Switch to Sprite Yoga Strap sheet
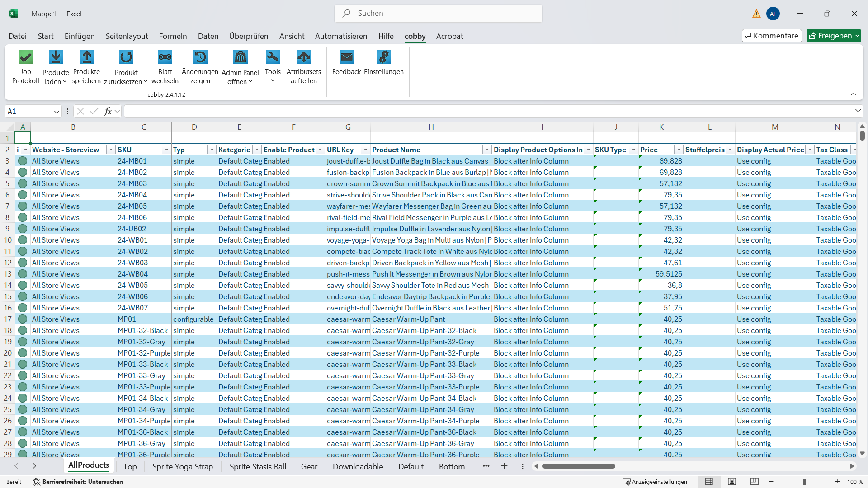Image resolution: width=868 pixels, height=488 pixels. 182,467
